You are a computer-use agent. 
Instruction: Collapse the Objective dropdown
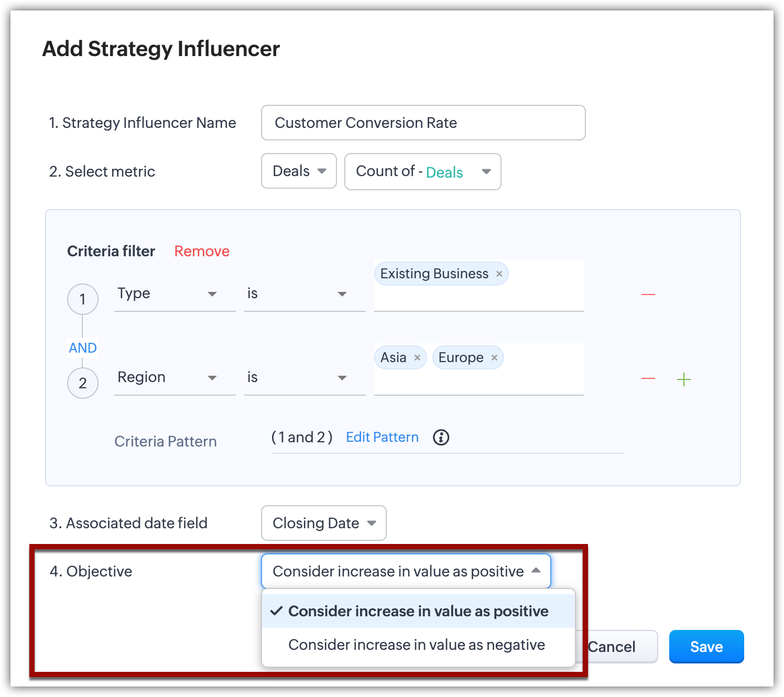tap(406, 571)
